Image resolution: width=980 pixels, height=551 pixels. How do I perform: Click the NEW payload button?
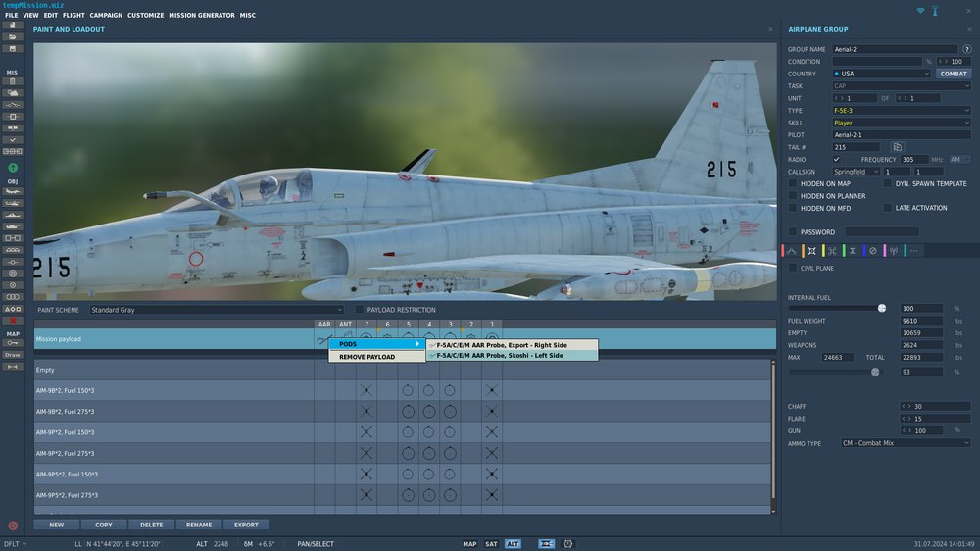[x=56, y=525]
